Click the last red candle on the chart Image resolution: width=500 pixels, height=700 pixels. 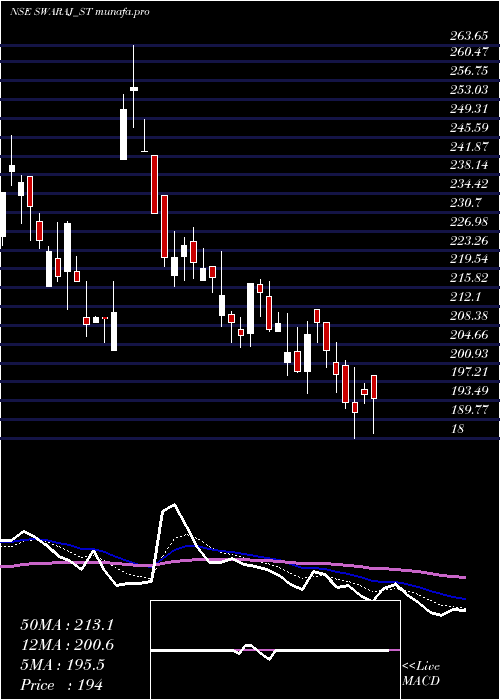coord(374,387)
